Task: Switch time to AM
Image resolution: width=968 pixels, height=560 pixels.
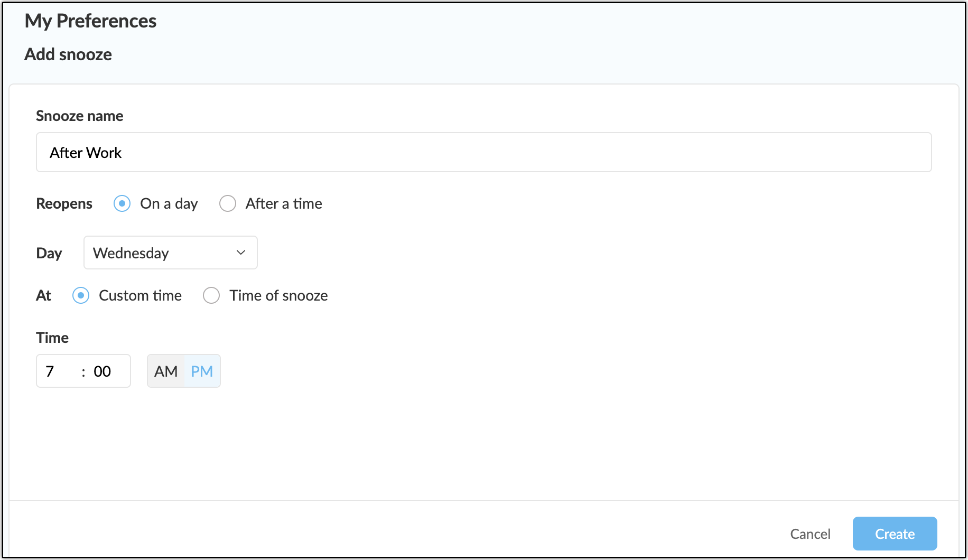Action: (166, 371)
